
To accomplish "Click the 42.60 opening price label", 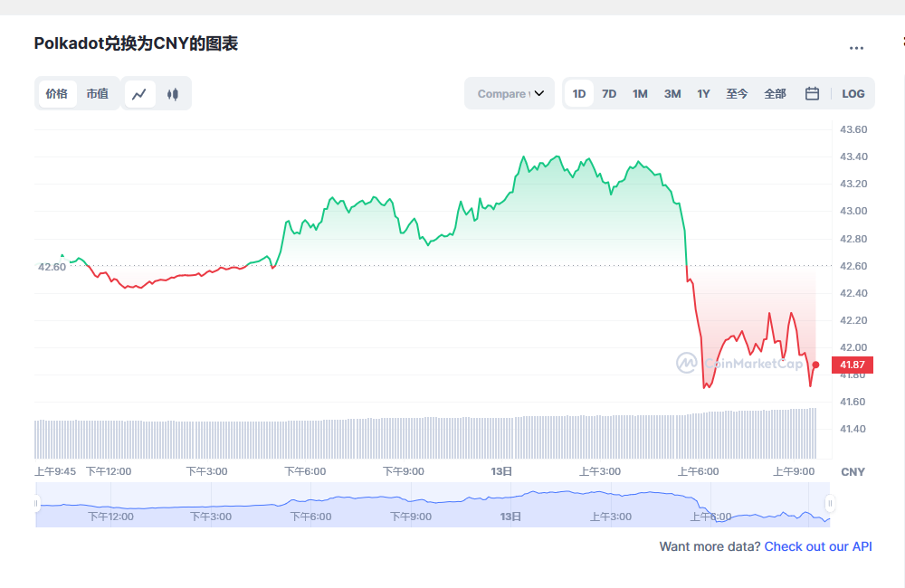I will coord(52,267).
